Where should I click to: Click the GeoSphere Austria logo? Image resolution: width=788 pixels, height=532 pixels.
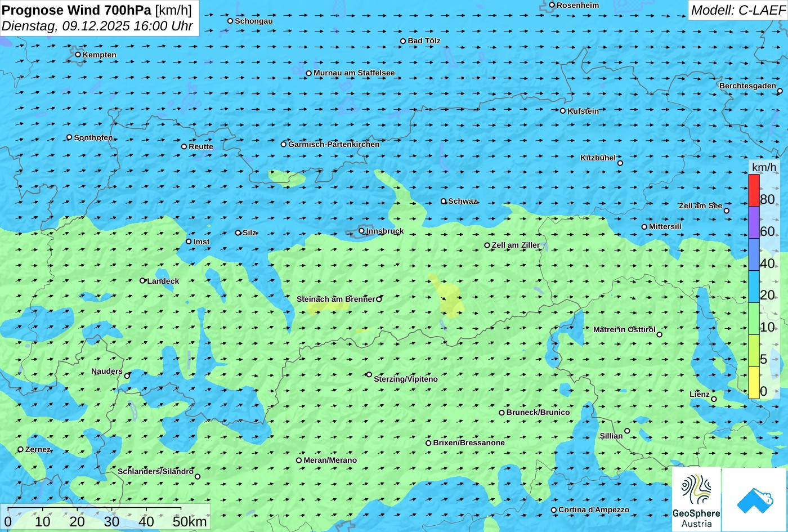point(696,499)
